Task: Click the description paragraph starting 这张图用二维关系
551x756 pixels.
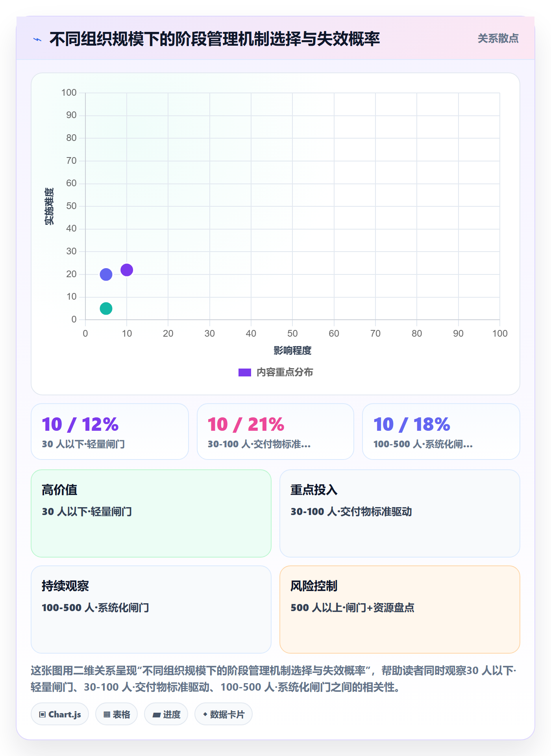Action: [x=274, y=679]
